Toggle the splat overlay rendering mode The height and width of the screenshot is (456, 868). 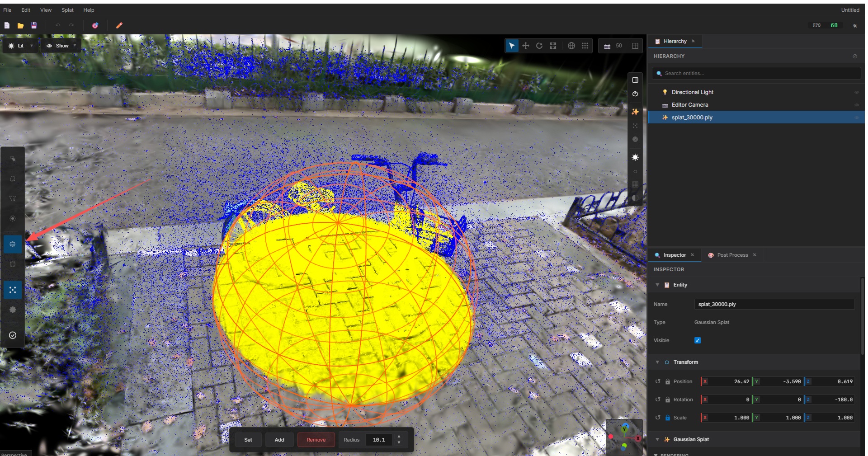tap(635, 112)
